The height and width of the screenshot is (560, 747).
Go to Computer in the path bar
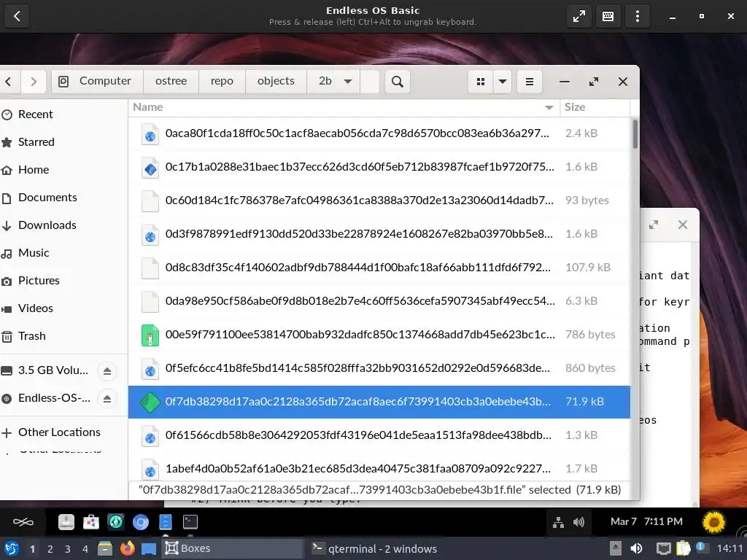(x=98, y=82)
